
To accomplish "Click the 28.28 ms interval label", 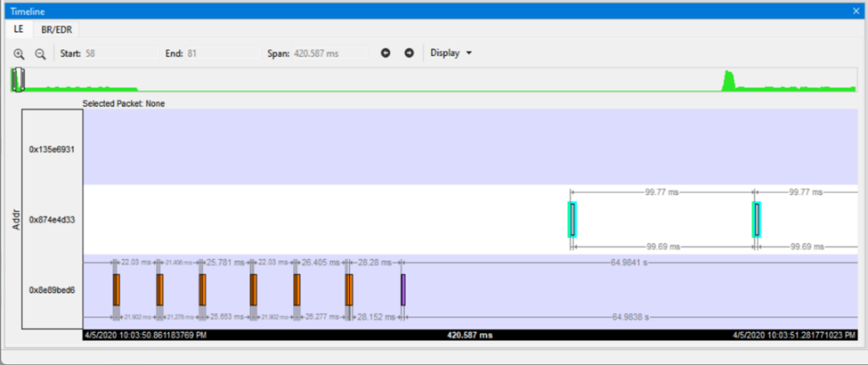I will pyautogui.click(x=375, y=263).
